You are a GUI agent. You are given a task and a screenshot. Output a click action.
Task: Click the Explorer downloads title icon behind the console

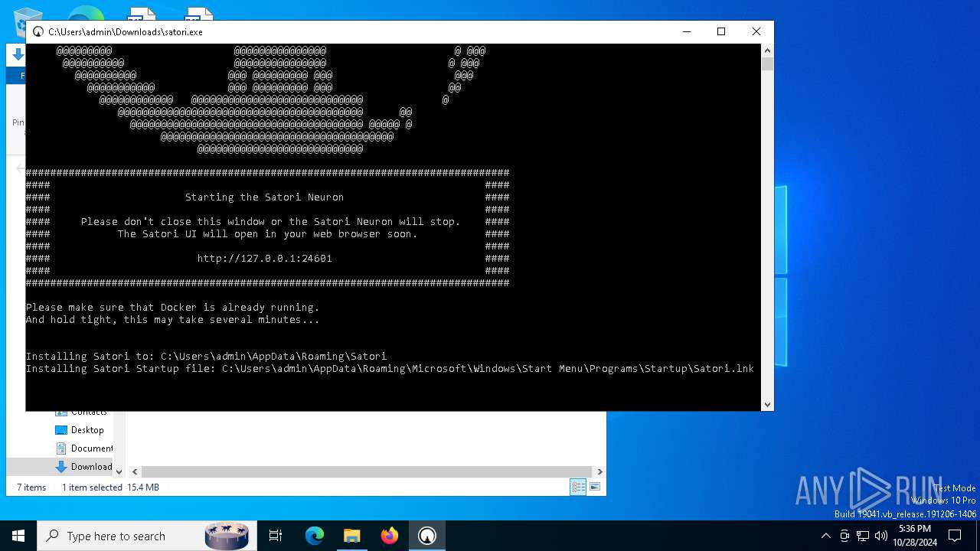click(18, 54)
